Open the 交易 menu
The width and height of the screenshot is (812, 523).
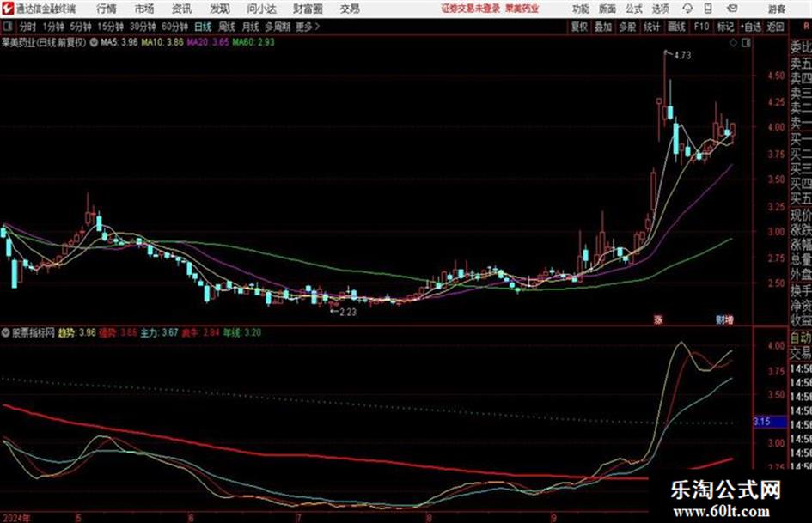pos(350,9)
